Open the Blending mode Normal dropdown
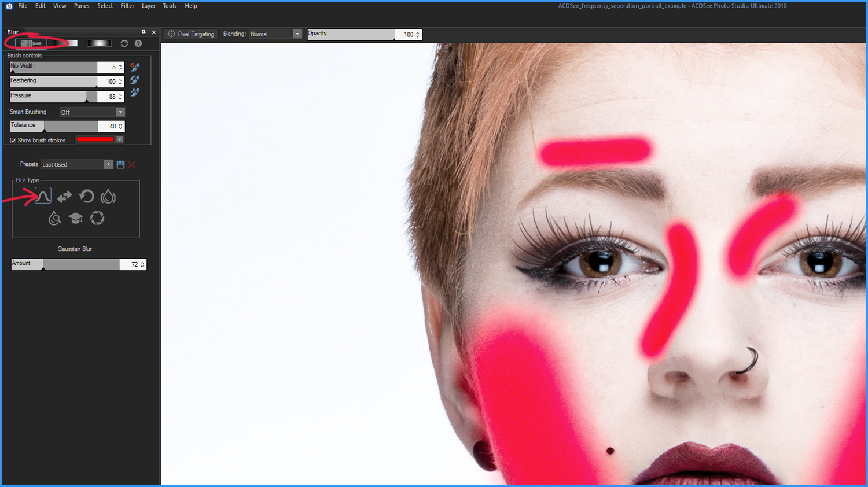The width and height of the screenshot is (868, 487). tap(275, 34)
